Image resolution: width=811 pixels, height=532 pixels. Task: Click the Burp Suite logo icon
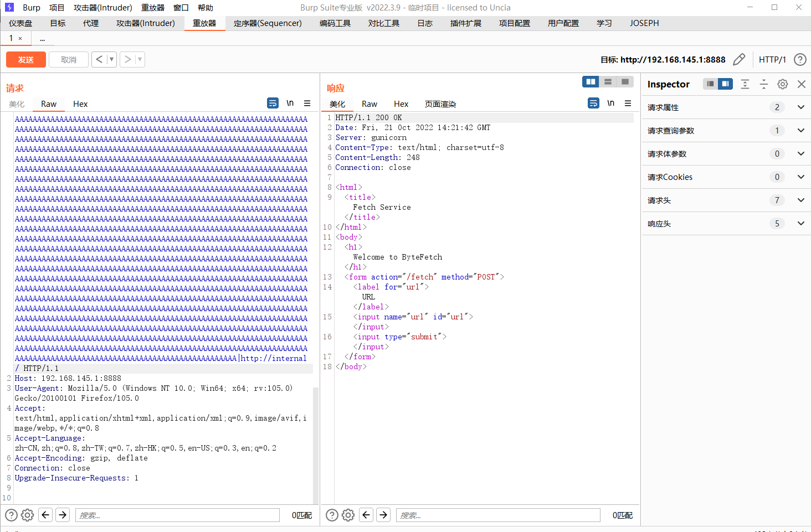pos(9,7)
